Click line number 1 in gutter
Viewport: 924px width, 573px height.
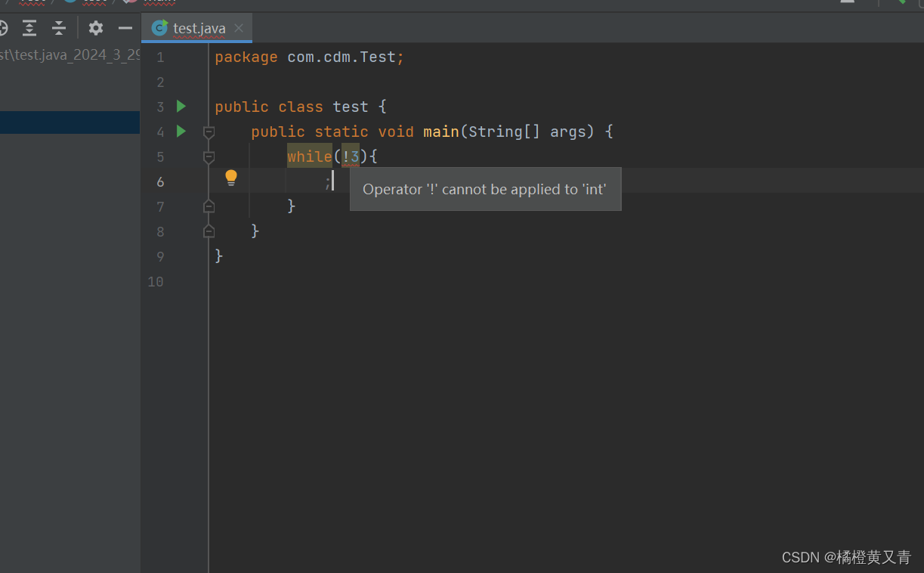160,57
